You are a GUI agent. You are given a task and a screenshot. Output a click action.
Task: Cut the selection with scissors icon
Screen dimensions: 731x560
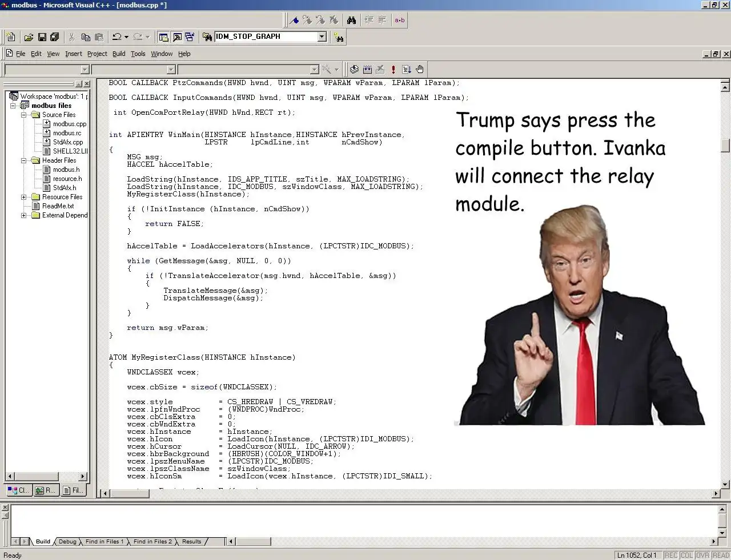click(x=72, y=37)
